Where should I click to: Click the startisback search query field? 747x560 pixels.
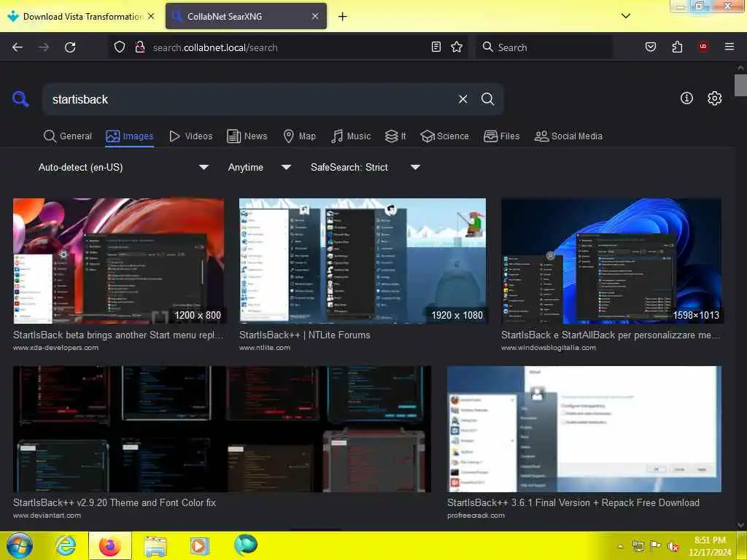pos(248,99)
